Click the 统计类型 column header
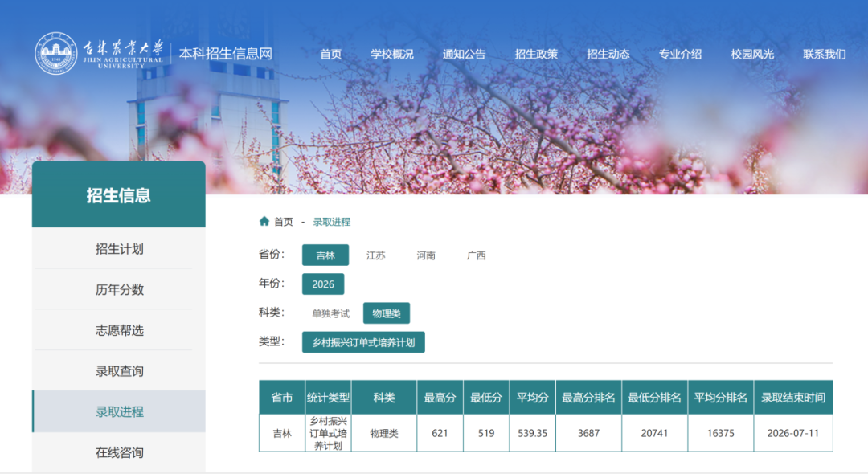The width and height of the screenshot is (868, 474). 328,397
